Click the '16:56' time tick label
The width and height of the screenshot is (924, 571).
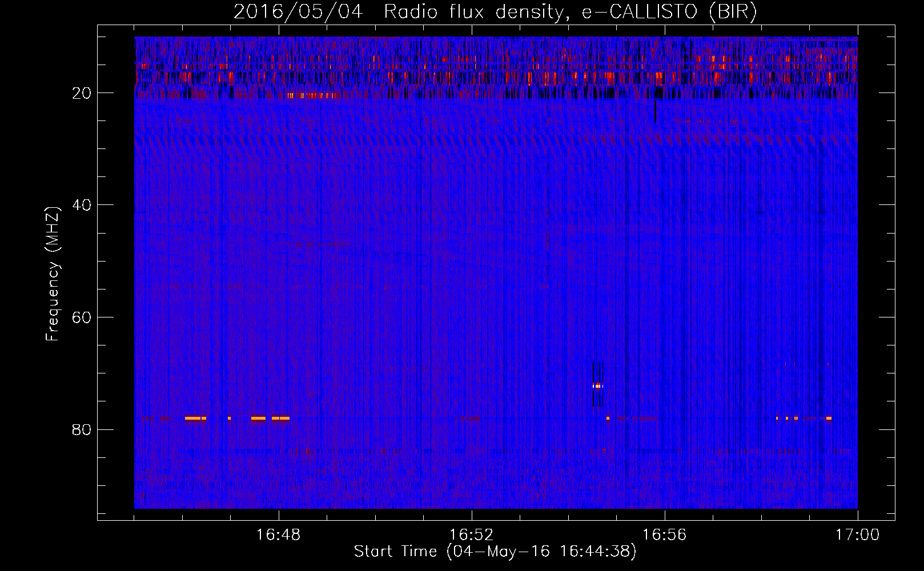click(x=665, y=535)
